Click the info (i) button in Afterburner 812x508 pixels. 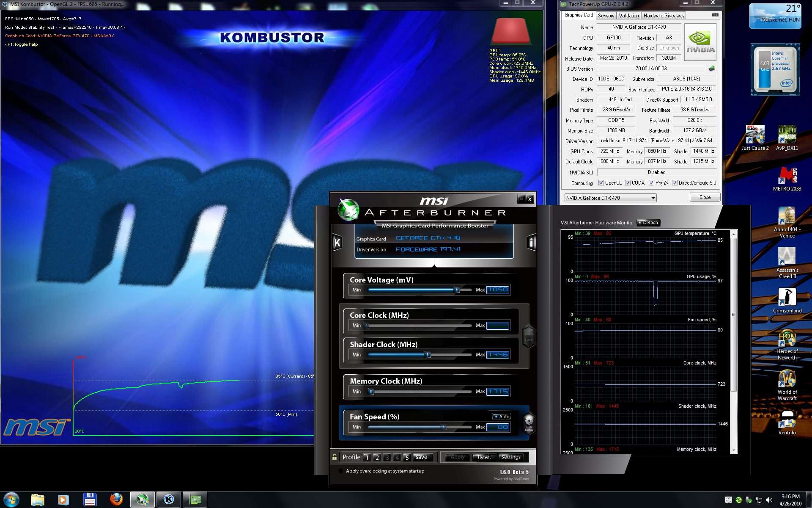point(532,242)
